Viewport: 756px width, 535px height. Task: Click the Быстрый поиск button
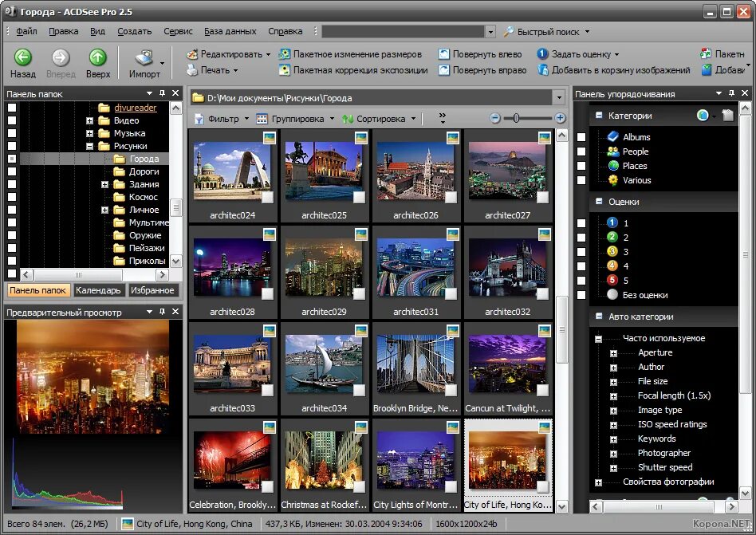tap(547, 32)
